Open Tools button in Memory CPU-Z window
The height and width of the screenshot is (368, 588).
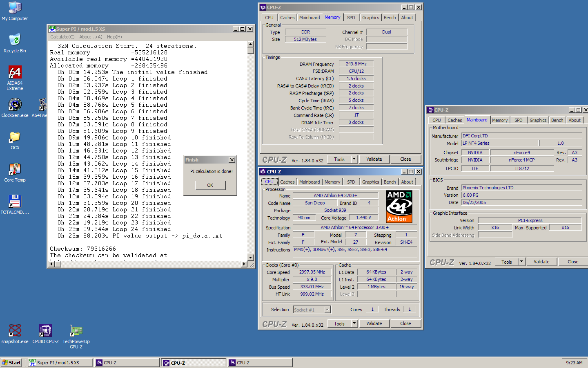pyautogui.click(x=339, y=159)
